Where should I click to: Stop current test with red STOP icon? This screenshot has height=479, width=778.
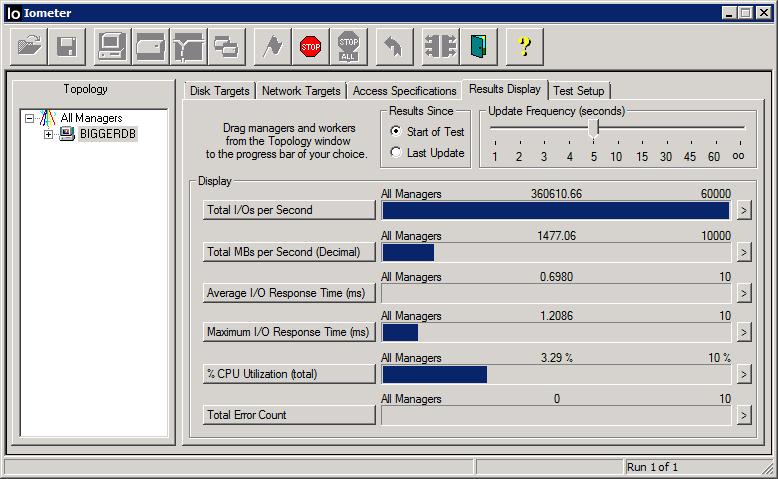pos(311,47)
